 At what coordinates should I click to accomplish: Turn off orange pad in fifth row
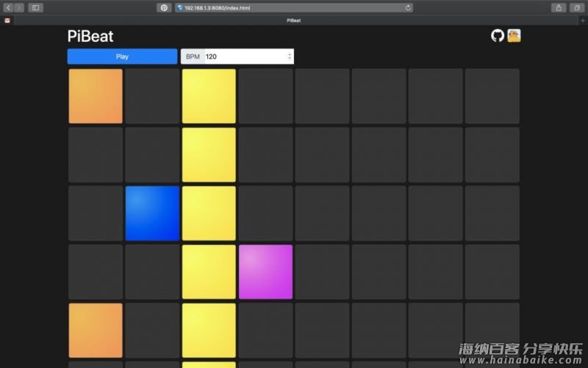click(96, 330)
